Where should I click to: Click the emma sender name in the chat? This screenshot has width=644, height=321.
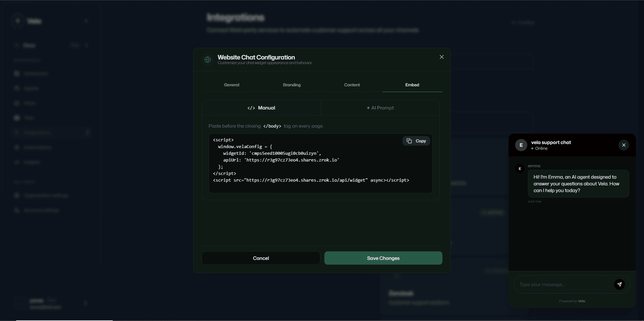click(534, 166)
